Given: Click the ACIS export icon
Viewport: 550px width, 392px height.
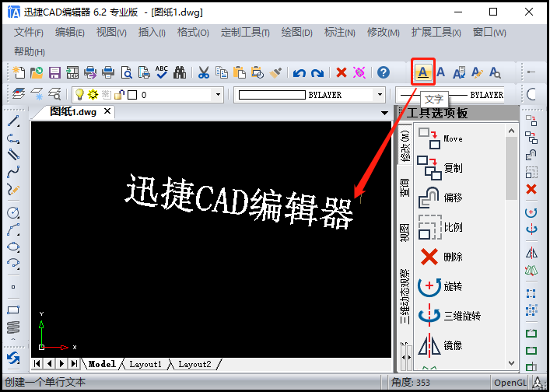Looking at the screenshot, I should 72,72.
